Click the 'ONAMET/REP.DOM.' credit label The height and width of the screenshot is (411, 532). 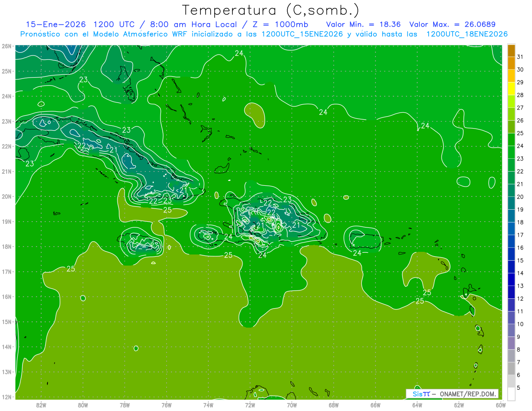[468, 394]
